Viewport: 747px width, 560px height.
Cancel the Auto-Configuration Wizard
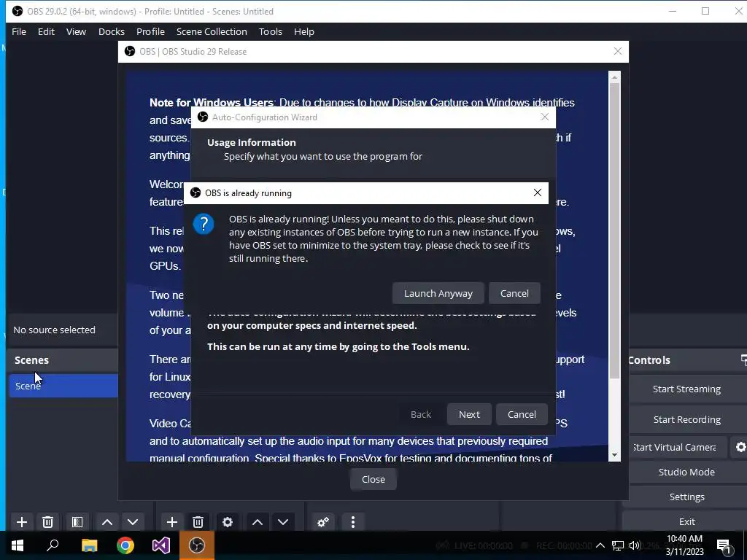pos(522,414)
